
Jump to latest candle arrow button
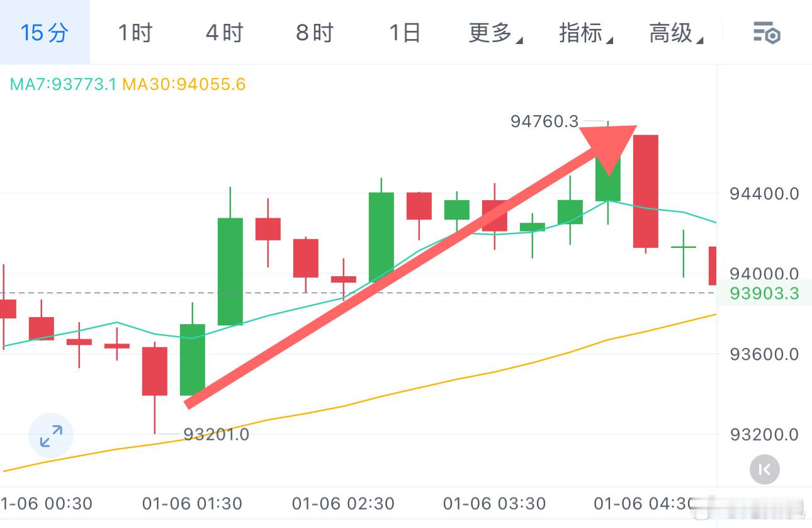coord(765,469)
